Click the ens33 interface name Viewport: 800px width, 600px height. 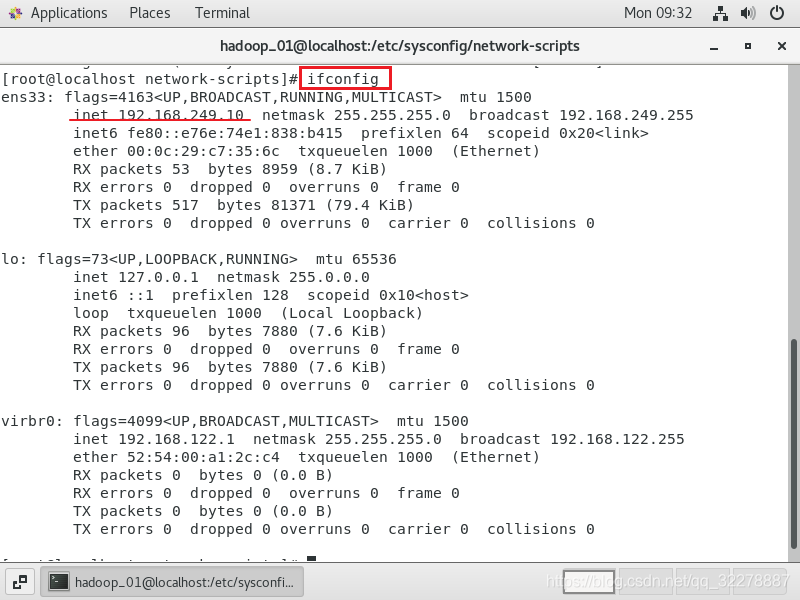(27, 97)
